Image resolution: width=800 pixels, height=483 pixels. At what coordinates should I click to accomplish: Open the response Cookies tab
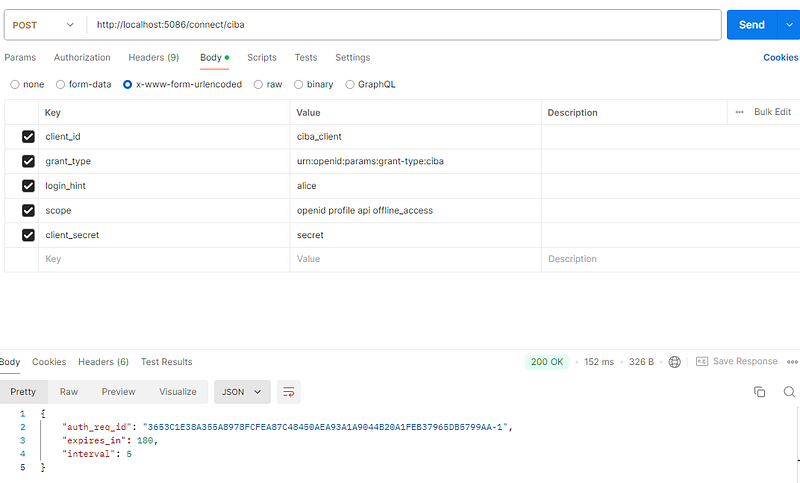49,362
